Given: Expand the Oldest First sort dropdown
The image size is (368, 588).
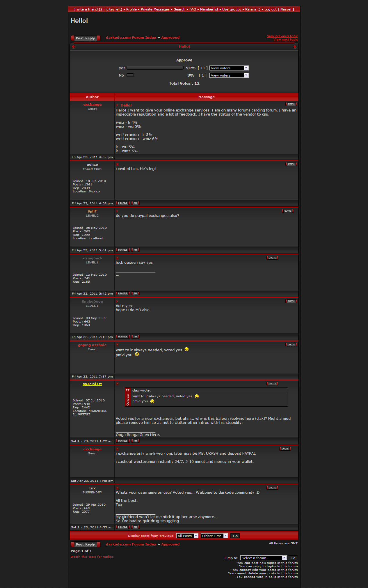Looking at the screenshot, I should [214, 536].
